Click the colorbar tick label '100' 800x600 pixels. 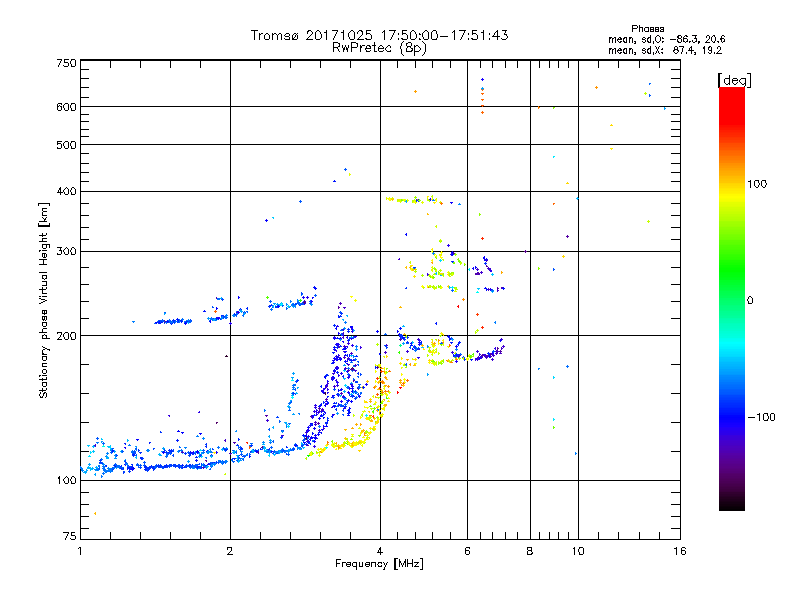(757, 184)
